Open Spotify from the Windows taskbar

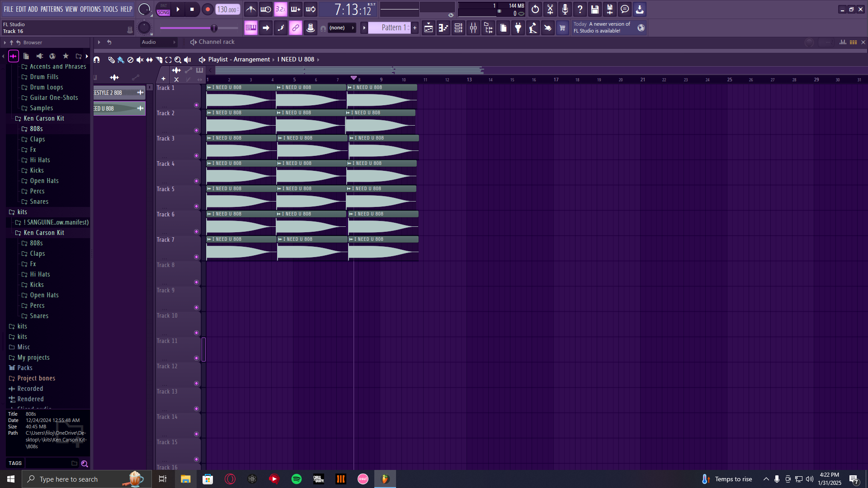click(297, 479)
